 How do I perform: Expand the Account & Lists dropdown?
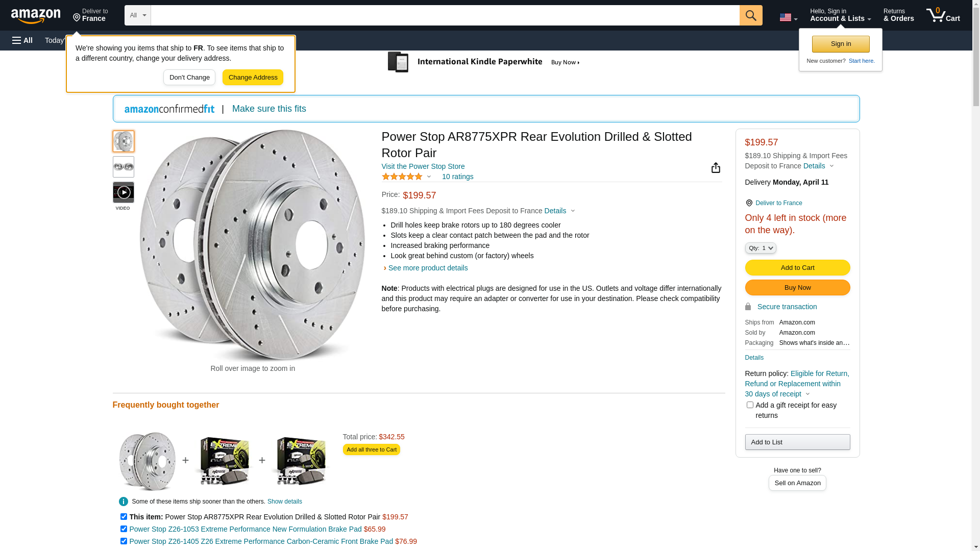click(840, 15)
